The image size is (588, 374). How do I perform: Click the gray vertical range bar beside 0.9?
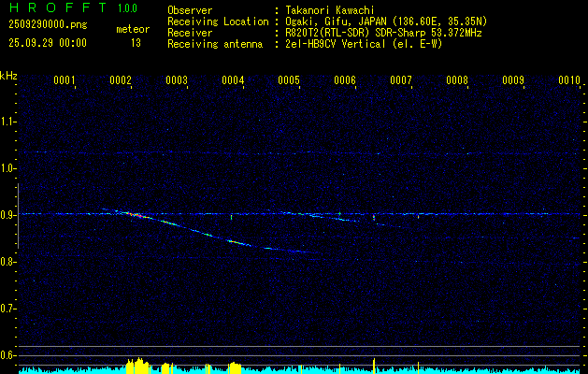(x=18, y=216)
